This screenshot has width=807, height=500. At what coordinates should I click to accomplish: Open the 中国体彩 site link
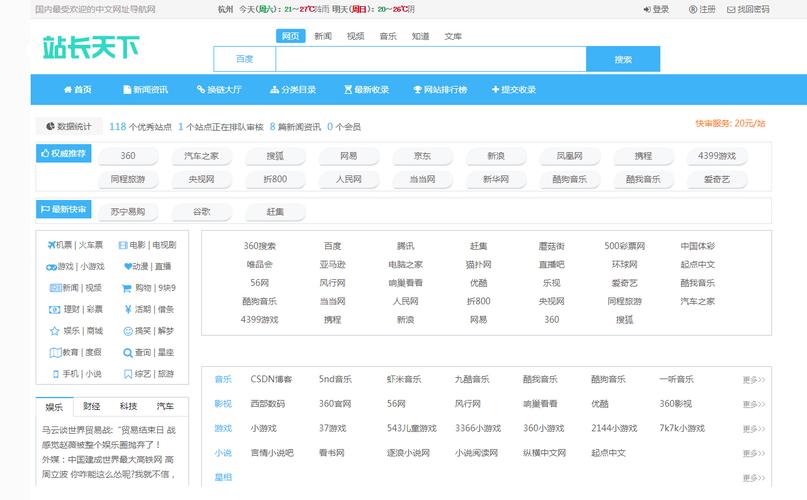[x=697, y=246]
